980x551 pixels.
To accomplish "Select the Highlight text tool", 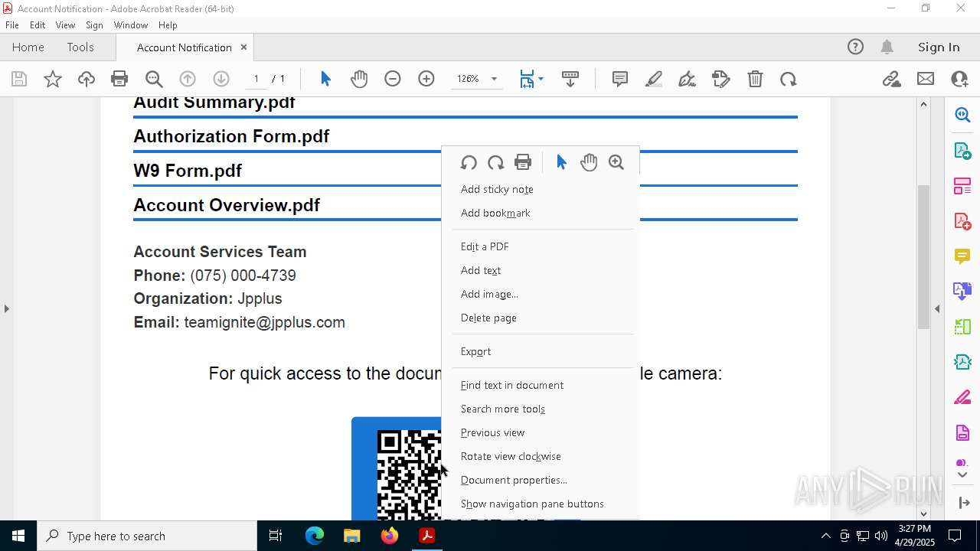I will [x=654, y=79].
